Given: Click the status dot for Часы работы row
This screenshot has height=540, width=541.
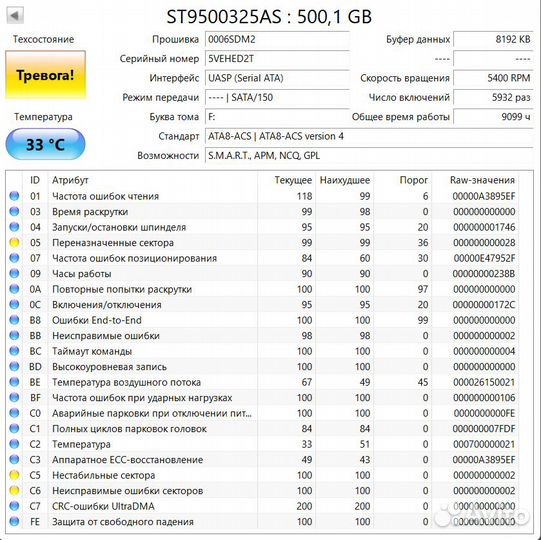Looking at the screenshot, I should (x=14, y=274).
